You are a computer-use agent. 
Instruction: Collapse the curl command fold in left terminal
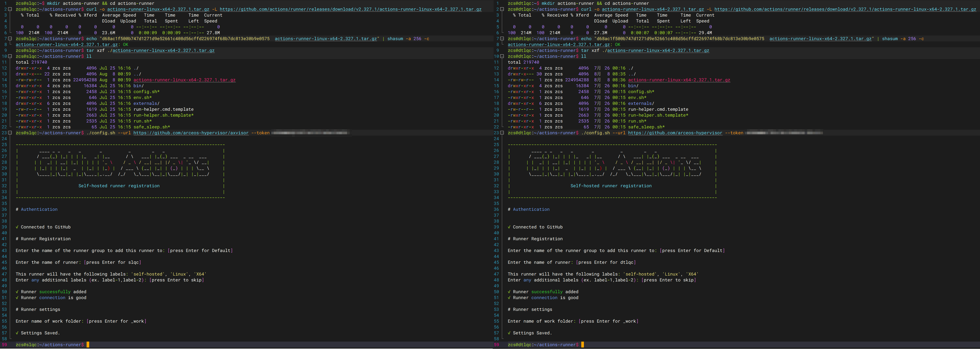click(10, 9)
